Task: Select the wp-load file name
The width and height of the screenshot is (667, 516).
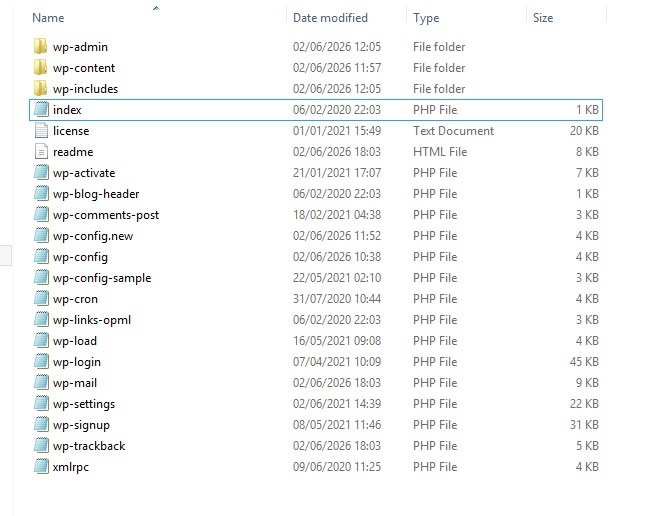Action: point(75,341)
